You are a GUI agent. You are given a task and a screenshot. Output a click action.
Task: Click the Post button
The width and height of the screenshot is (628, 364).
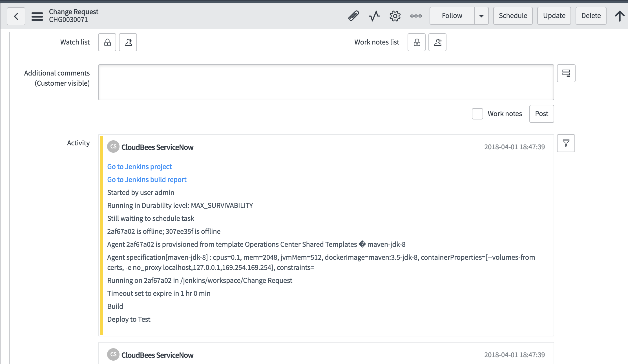541,114
